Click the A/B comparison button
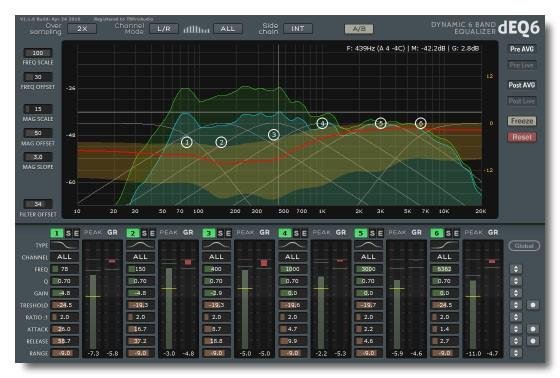 point(359,29)
